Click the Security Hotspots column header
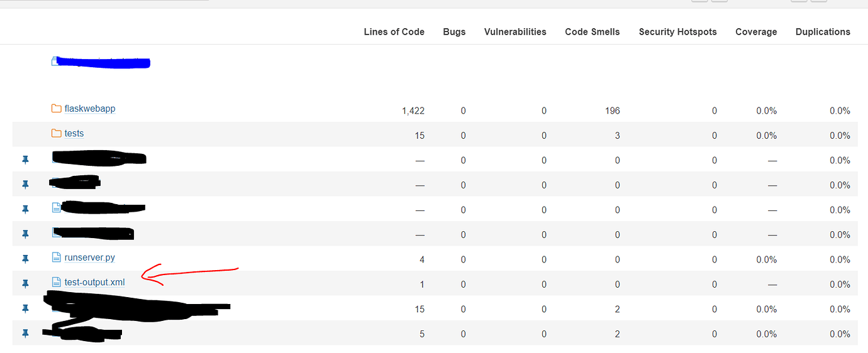 [x=677, y=32]
